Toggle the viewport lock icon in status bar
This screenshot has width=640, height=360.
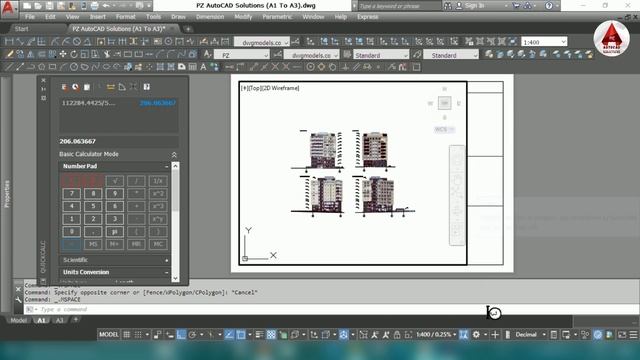(x=397, y=335)
